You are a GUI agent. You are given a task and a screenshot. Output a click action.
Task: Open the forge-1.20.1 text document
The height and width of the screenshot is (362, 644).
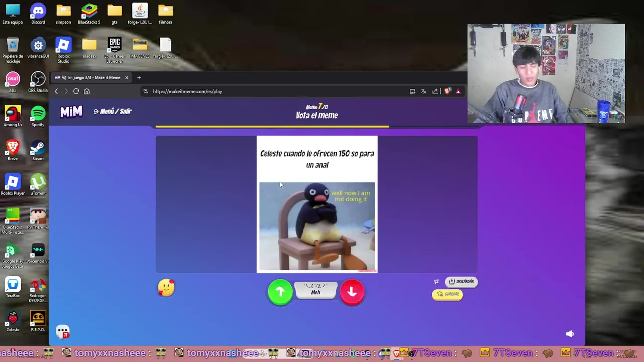(166, 48)
